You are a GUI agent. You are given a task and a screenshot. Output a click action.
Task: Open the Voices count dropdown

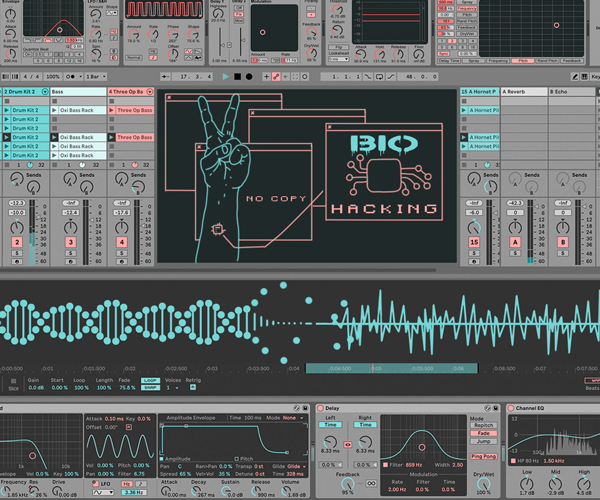tap(173, 388)
